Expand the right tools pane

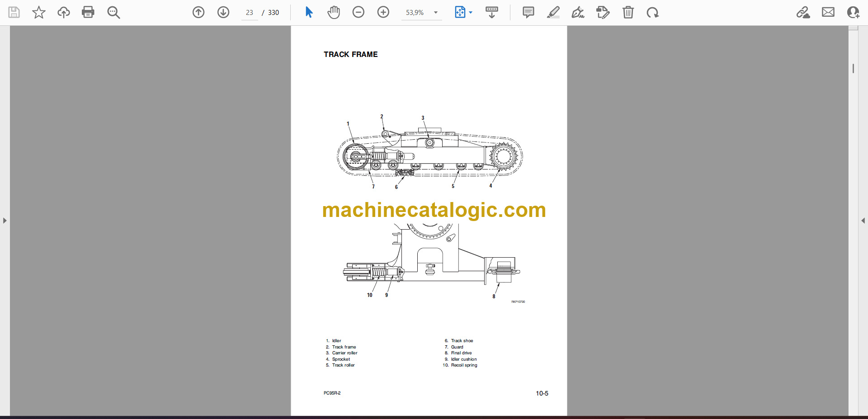(863, 221)
